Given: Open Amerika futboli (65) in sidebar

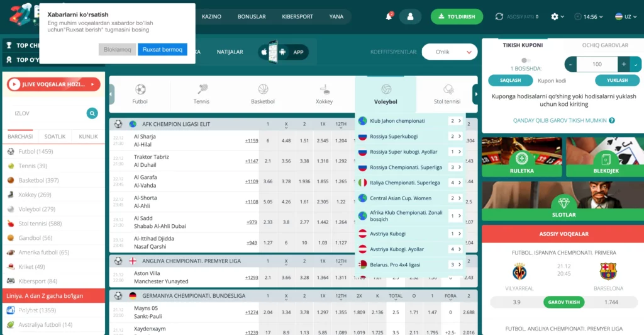Looking at the screenshot, I should point(53,253).
